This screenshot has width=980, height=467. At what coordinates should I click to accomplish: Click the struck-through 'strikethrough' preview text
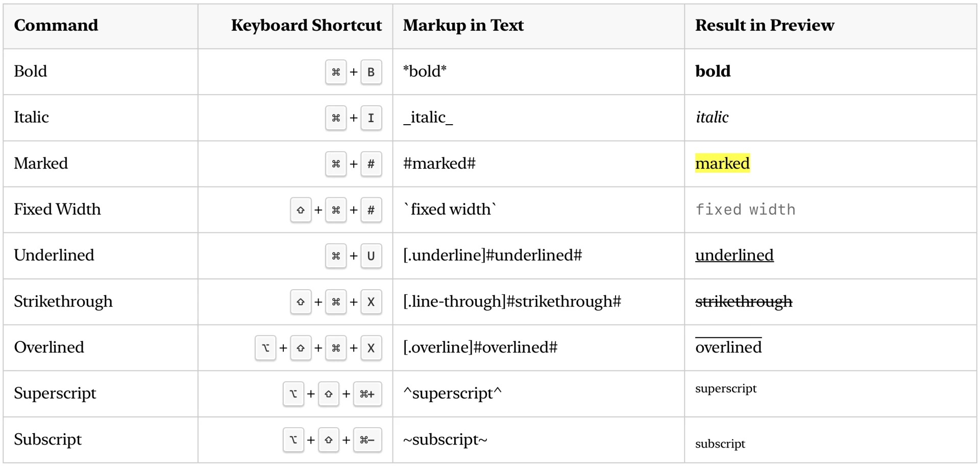(x=744, y=301)
